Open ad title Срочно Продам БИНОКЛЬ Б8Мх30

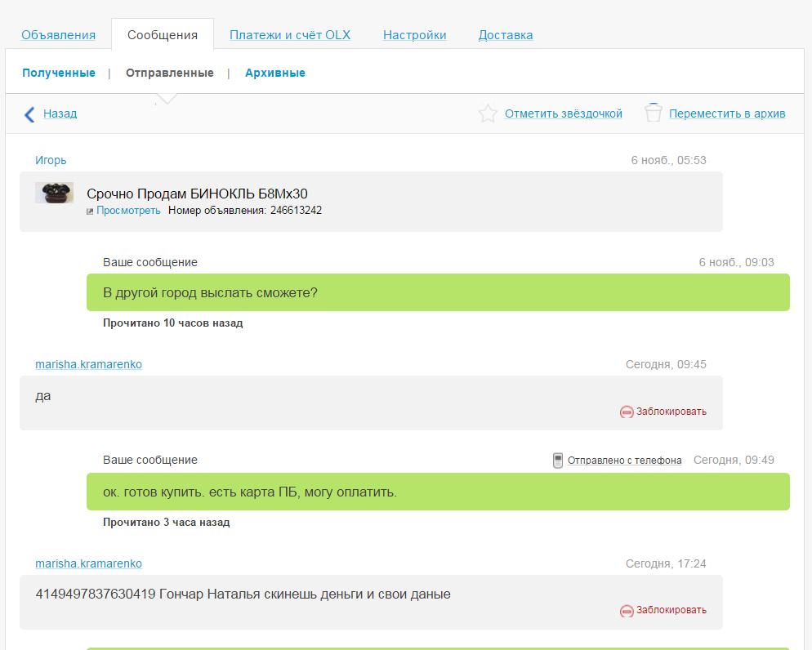(197, 194)
